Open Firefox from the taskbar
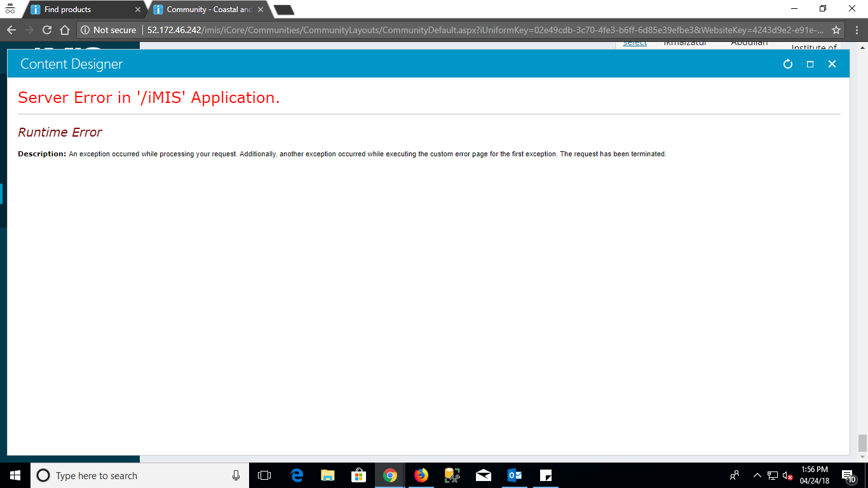Image resolution: width=868 pixels, height=488 pixels. coord(421,475)
